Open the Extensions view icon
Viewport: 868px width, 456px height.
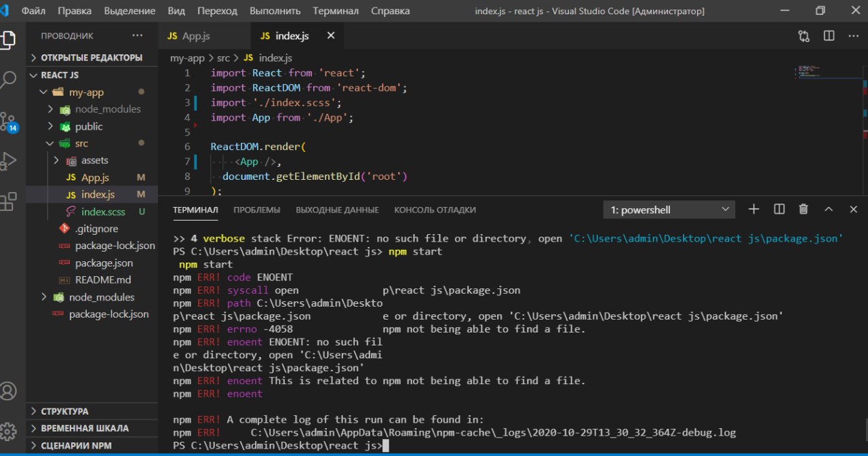tap(9, 202)
